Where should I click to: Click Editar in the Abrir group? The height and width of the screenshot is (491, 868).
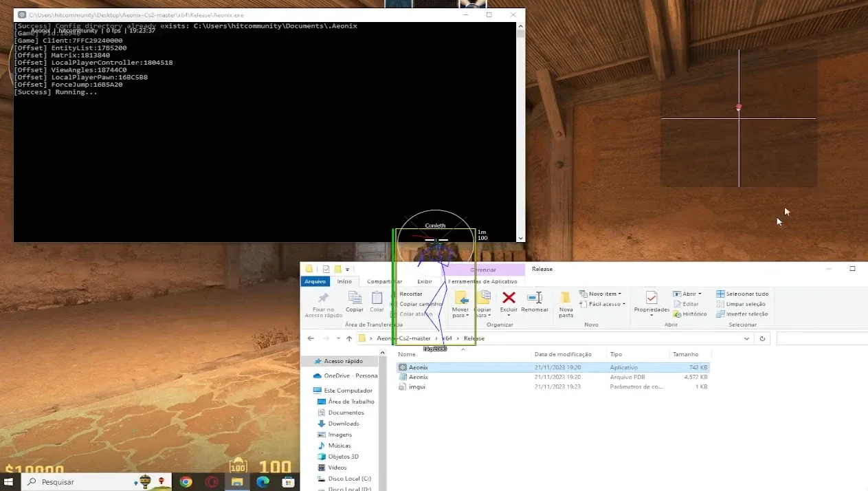(686, 304)
